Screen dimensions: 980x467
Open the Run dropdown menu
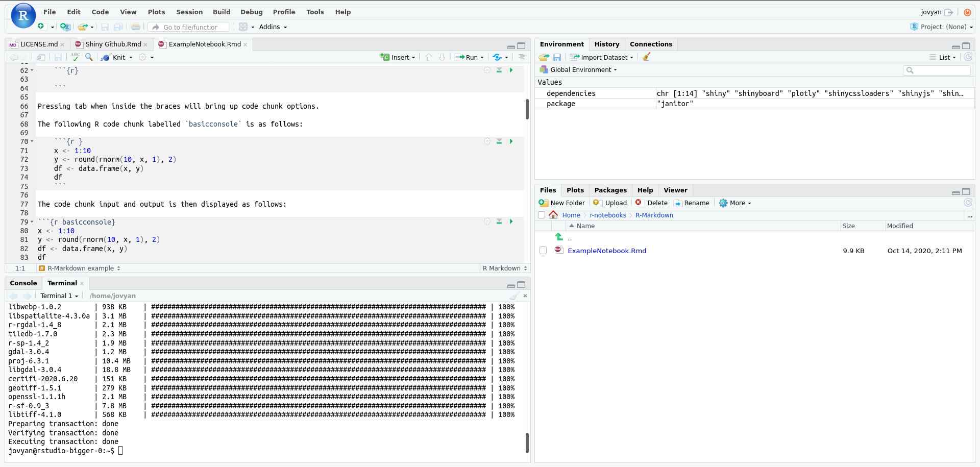(x=482, y=57)
